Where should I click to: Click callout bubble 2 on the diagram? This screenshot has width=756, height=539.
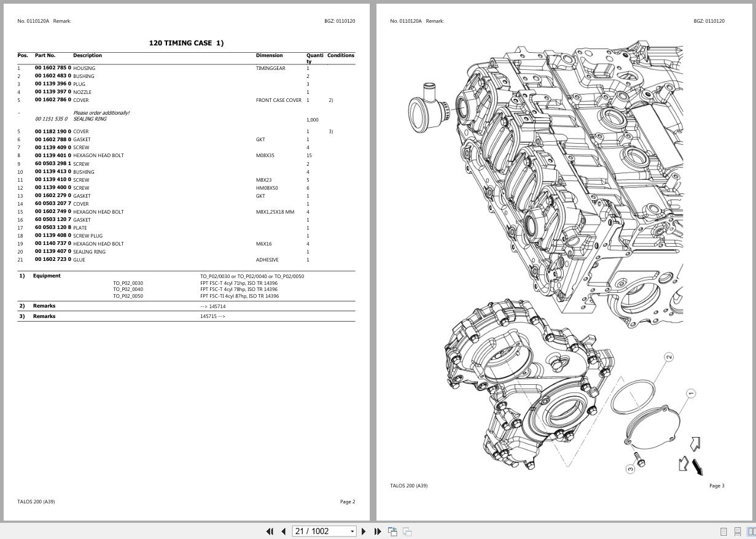669,357
